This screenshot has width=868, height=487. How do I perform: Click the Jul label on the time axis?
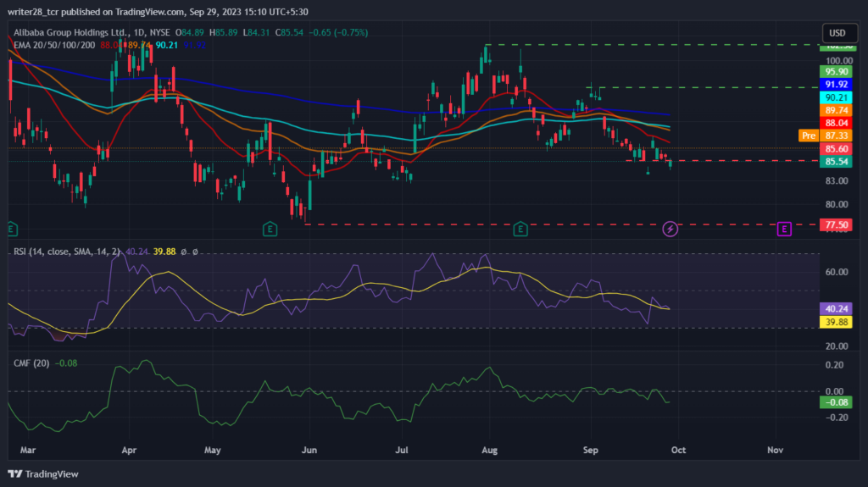coord(401,450)
